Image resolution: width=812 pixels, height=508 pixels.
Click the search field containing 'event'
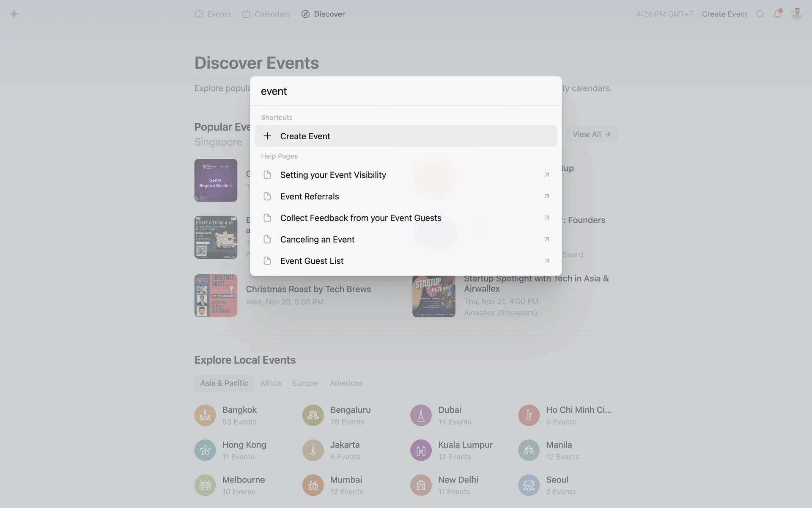click(x=406, y=91)
